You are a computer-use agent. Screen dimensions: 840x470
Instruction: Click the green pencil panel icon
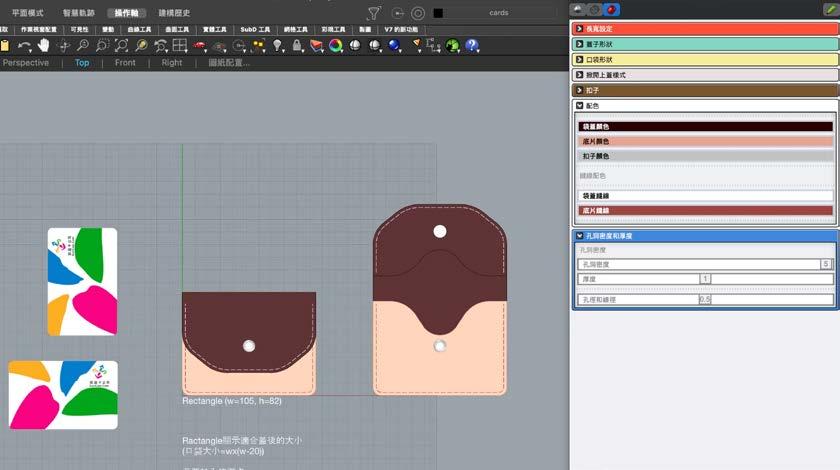[x=829, y=9]
